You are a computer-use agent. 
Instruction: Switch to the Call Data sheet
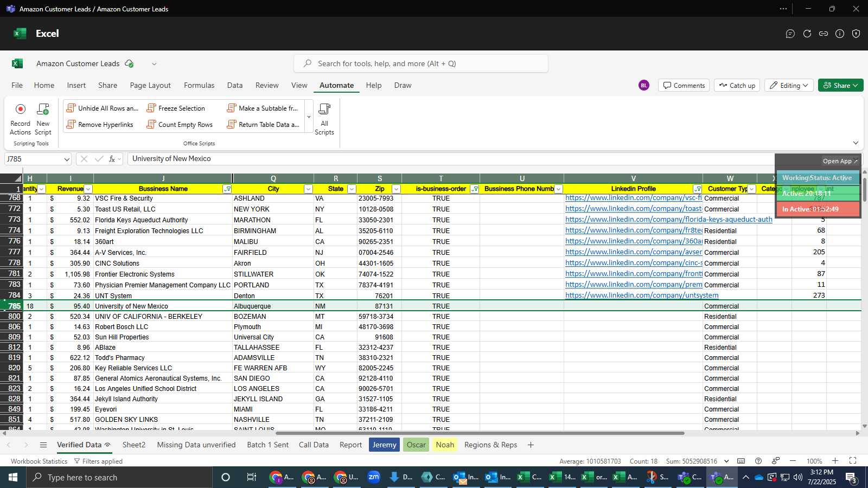[x=314, y=445]
